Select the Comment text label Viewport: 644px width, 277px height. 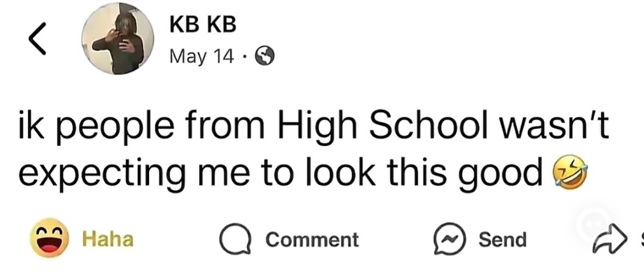[312, 239]
